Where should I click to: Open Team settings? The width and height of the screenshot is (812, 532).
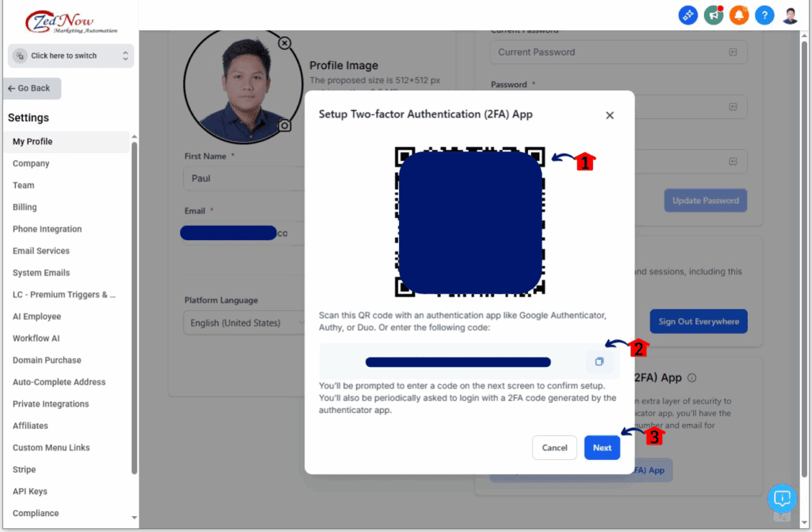tap(23, 185)
